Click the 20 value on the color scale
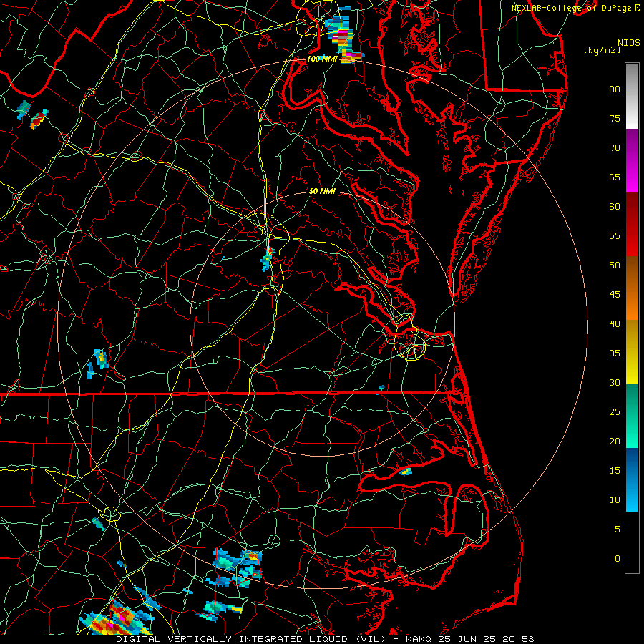The height and width of the screenshot is (644, 644). point(615,441)
